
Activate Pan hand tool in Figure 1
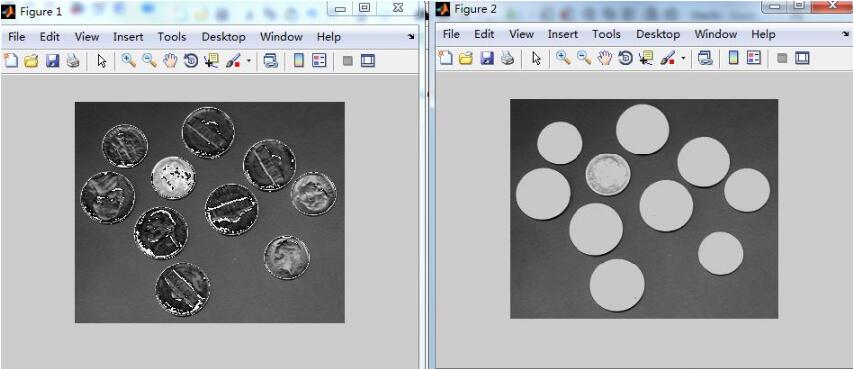170,60
